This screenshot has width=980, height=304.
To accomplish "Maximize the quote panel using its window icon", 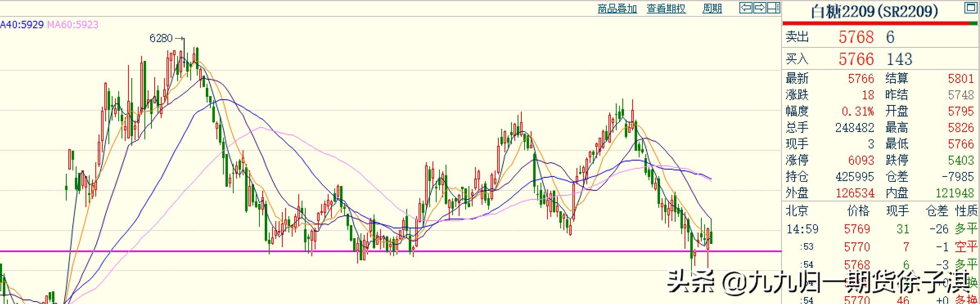I will point(971,8).
